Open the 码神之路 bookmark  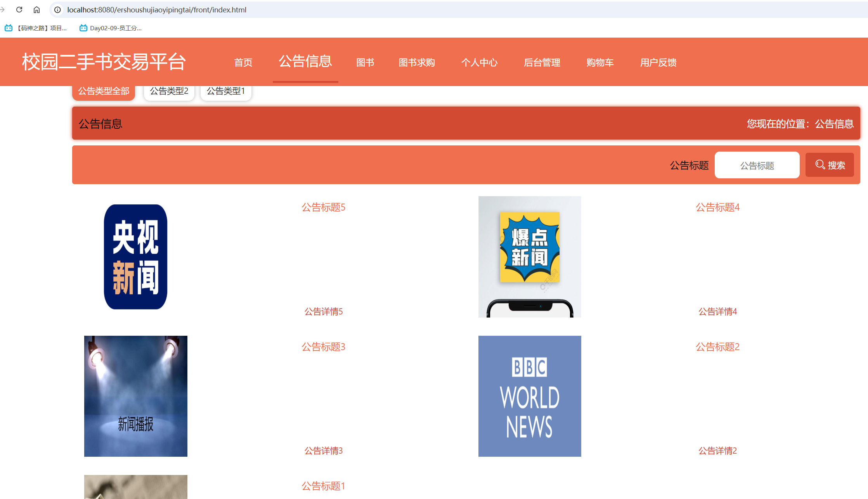[36, 28]
